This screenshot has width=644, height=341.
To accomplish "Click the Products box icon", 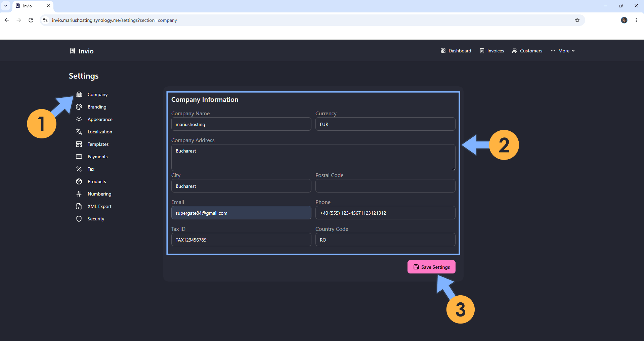I will click(79, 181).
